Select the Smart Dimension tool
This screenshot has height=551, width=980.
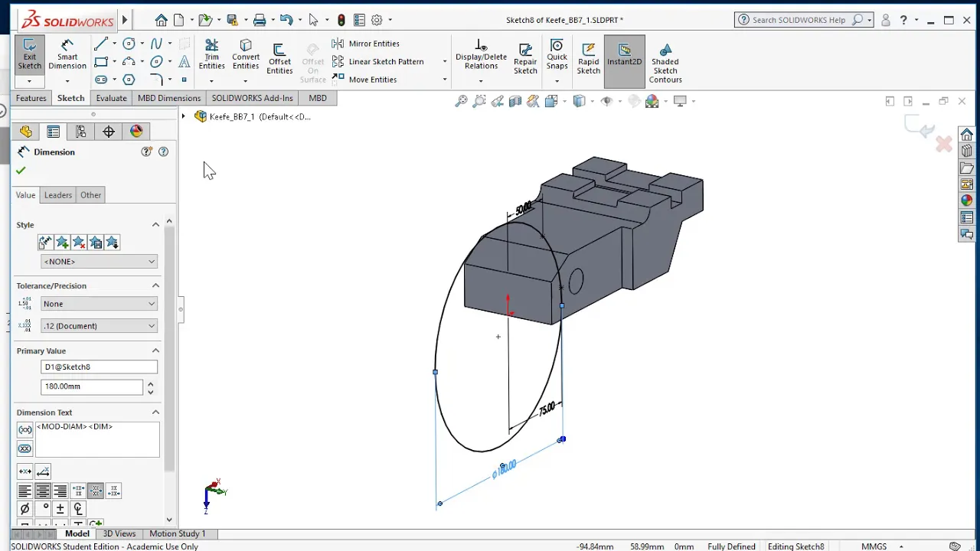(67, 55)
